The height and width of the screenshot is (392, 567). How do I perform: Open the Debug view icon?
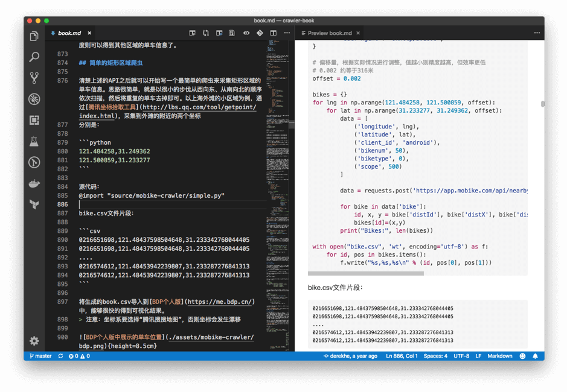coord(34,99)
